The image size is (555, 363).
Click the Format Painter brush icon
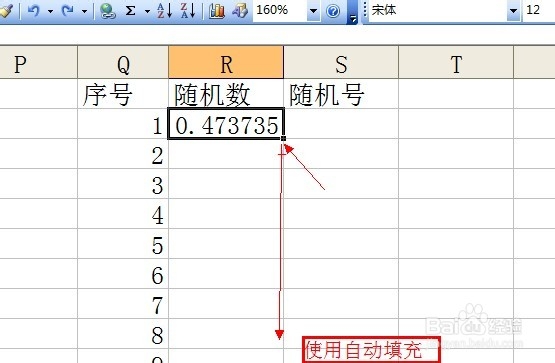6,11
